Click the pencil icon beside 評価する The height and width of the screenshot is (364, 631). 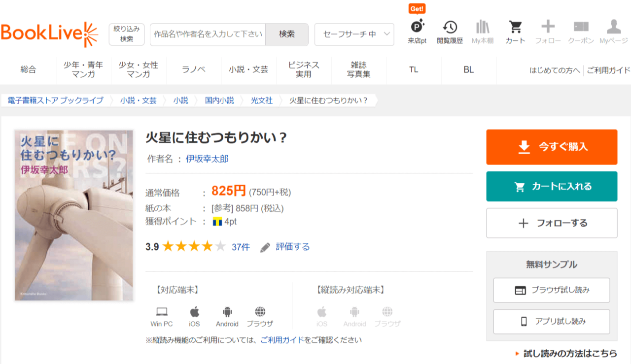coord(265,247)
